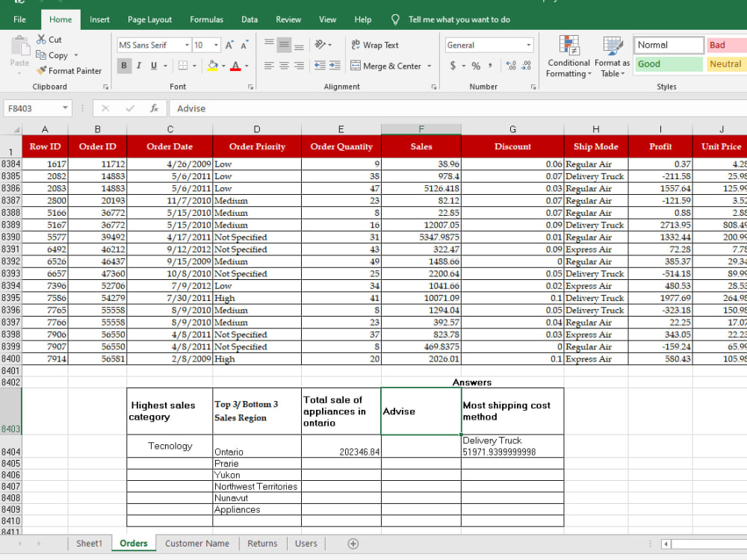The height and width of the screenshot is (560, 747).
Task: Add a new sheet with plus icon
Action: pyautogui.click(x=353, y=544)
